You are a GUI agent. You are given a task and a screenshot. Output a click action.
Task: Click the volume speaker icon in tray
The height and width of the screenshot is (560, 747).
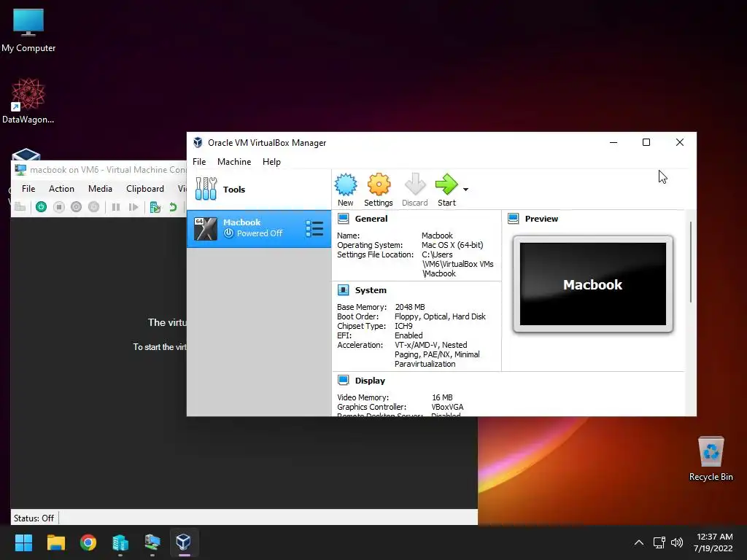click(x=676, y=542)
